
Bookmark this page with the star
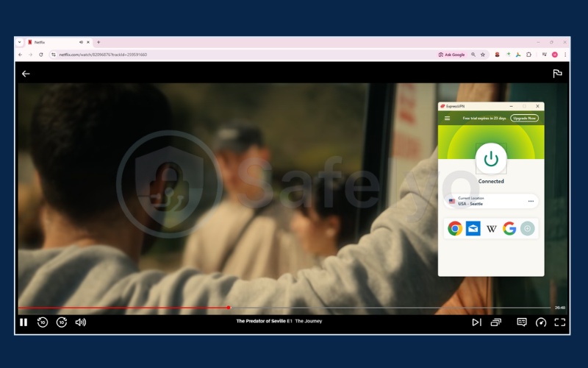pyautogui.click(x=483, y=54)
